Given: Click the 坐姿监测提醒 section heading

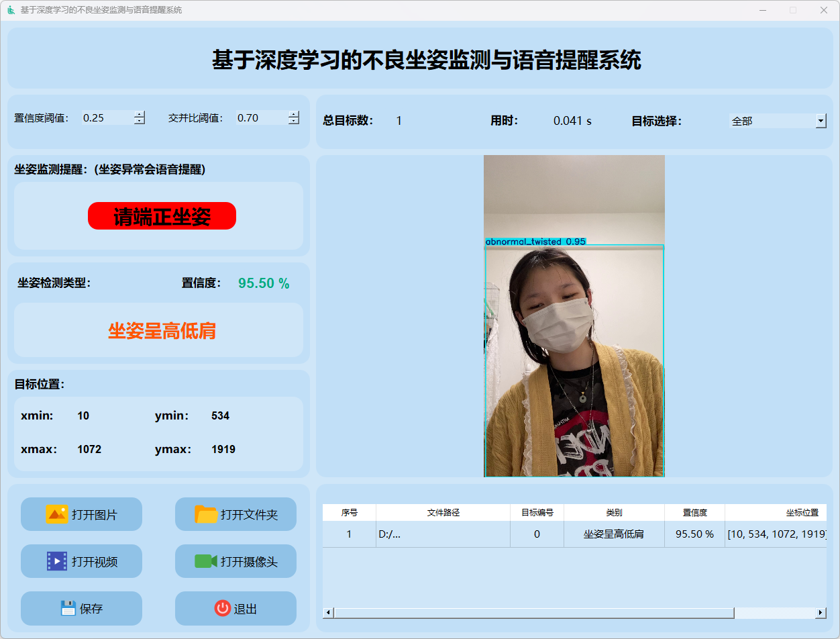Looking at the screenshot, I should pyautogui.click(x=110, y=170).
